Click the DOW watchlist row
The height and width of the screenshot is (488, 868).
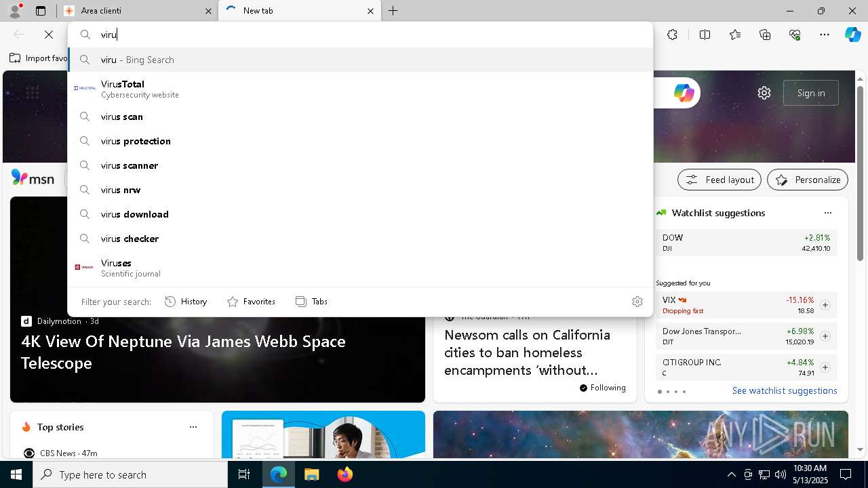tap(746, 243)
